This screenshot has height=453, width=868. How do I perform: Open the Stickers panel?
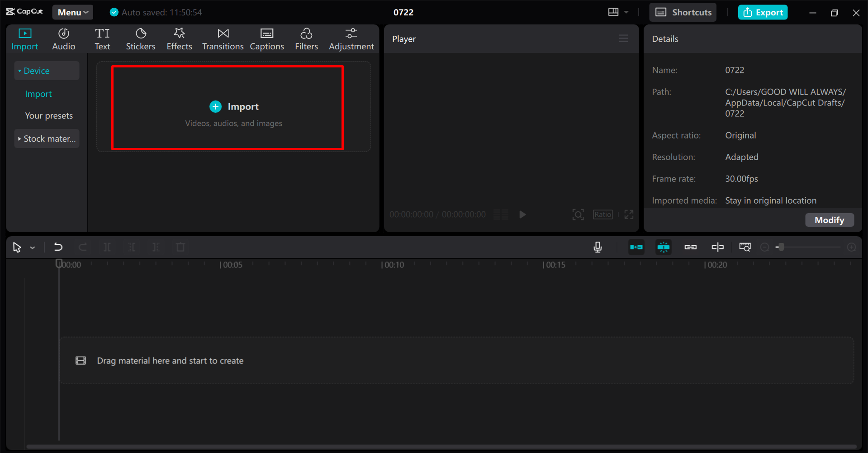tap(141, 38)
